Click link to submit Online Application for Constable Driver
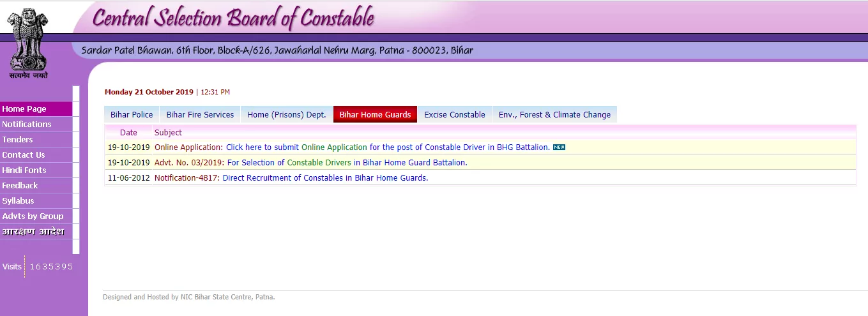The height and width of the screenshot is (316, 868). pos(387,147)
